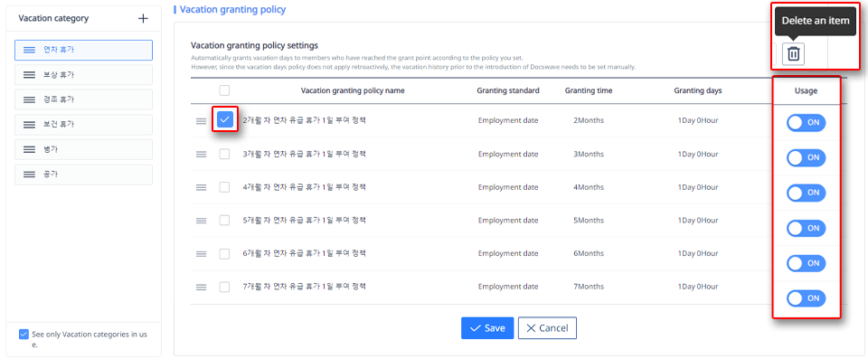The width and height of the screenshot is (868, 359).
Task: Click the 6개월 차 연차 유급 휴가 policy name
Action: click(x=305, y=254)
